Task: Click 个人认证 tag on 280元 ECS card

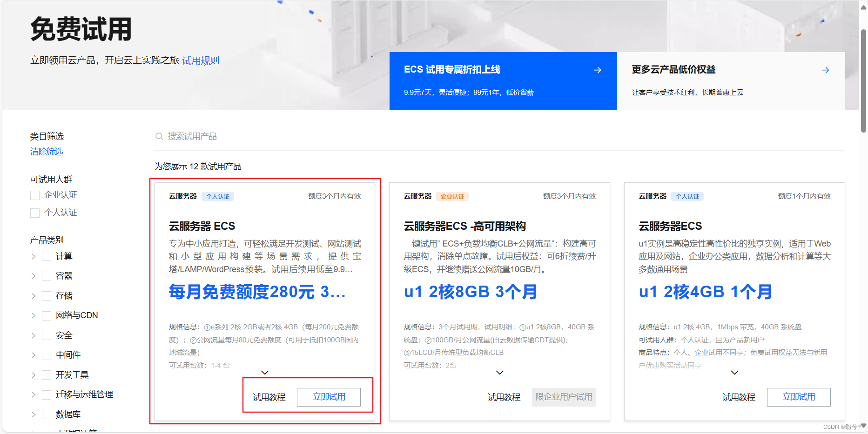Action: tap(218, 196)
